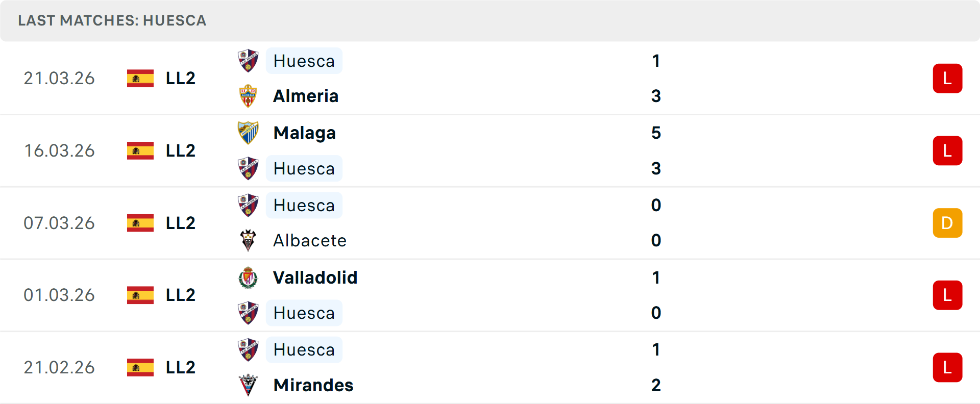Click the red L badge for 21.03.26
Image resolution: width=980 pixels, height=404 pixels.
947,79
